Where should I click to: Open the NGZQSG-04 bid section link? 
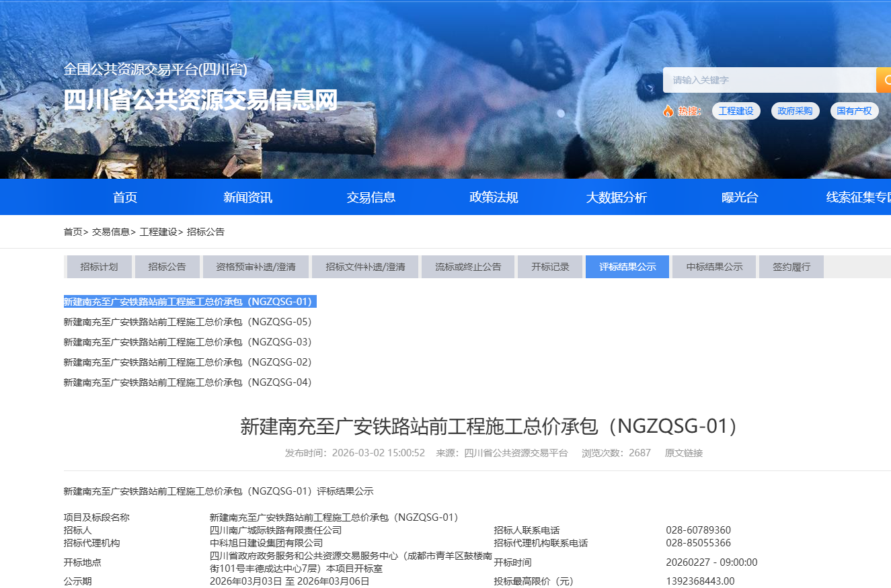pos(188,382)
